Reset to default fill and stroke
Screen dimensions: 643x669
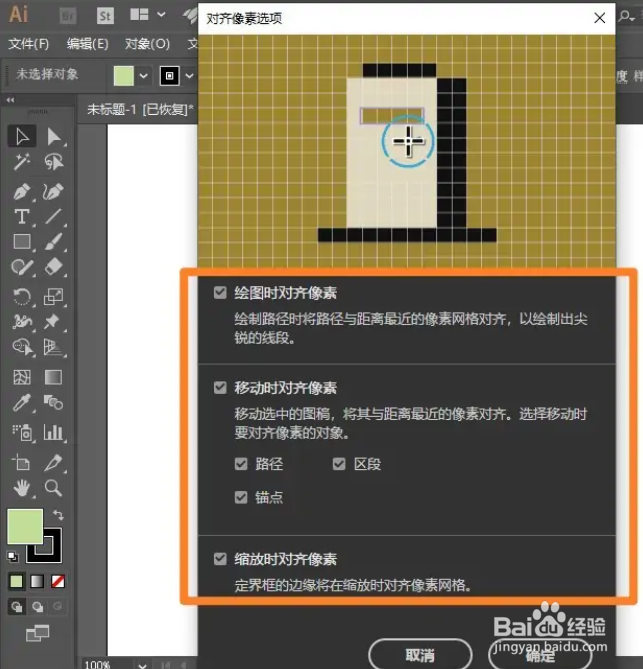[x=13, y=556]
